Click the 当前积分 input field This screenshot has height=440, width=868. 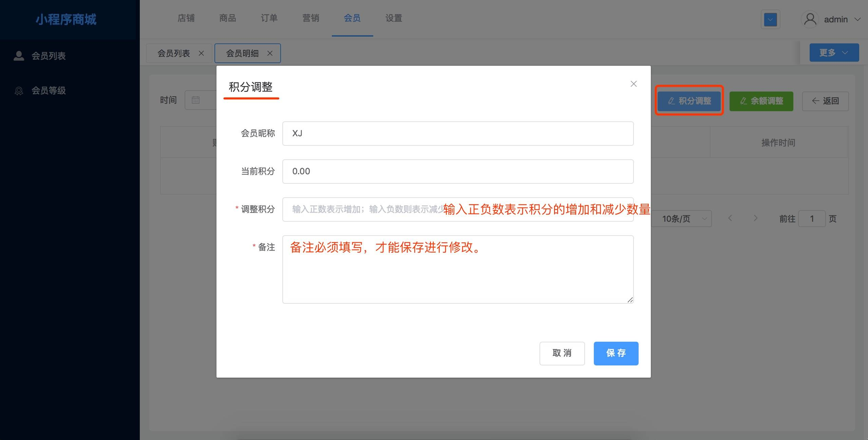[458, 172]
